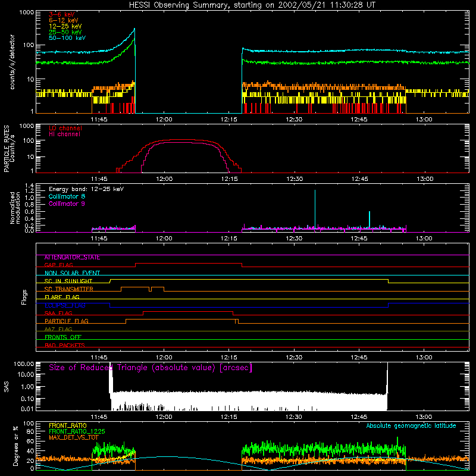Click the SAA_FLAG label
The image size is (476, 476).
point(58,314)
